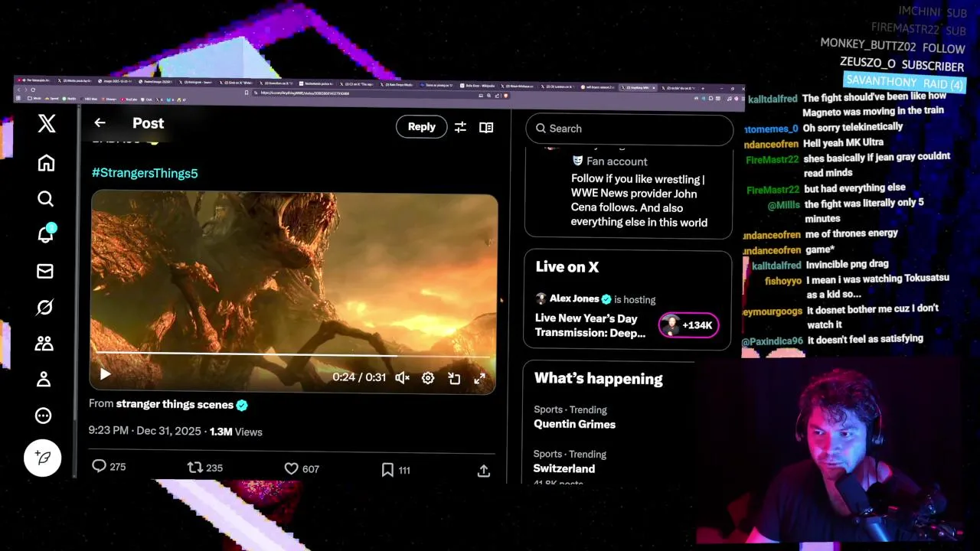Open the More circle-dots menu
Screen dimensions: 980x551
tap(43, 416)
